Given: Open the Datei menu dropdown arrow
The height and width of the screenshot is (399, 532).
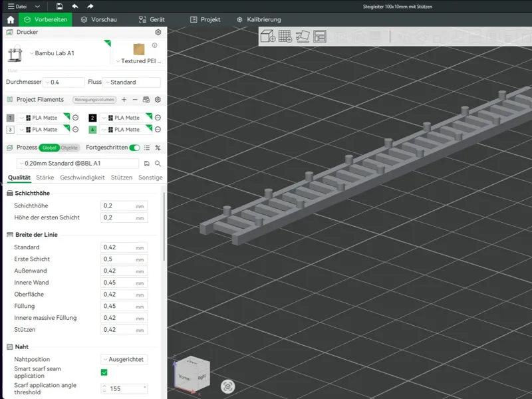Looking at the screenshot, I should [x=37, y=7].
